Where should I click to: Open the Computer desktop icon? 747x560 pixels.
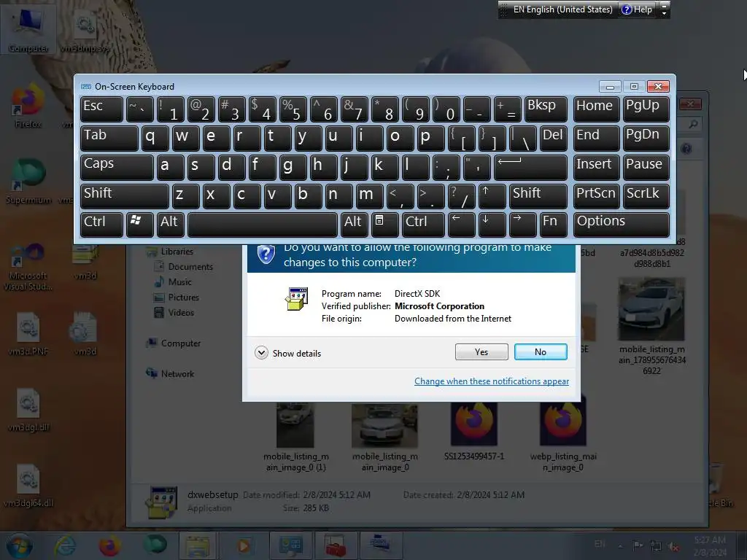pyautogui.click(x=28, y=28)
